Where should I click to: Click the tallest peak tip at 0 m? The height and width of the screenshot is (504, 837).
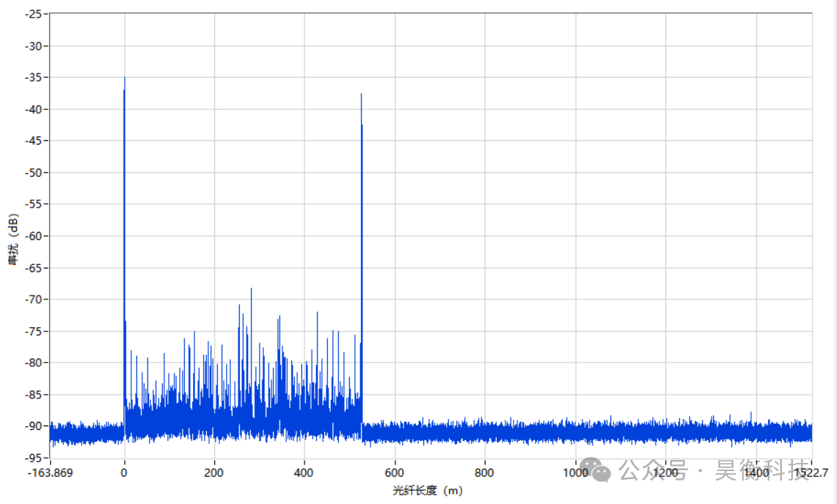125,78
